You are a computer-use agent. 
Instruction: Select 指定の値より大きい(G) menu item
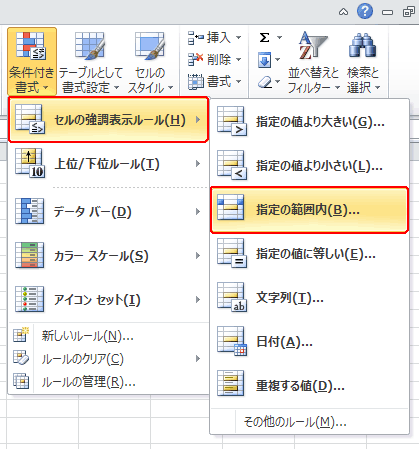pos(309,122)
